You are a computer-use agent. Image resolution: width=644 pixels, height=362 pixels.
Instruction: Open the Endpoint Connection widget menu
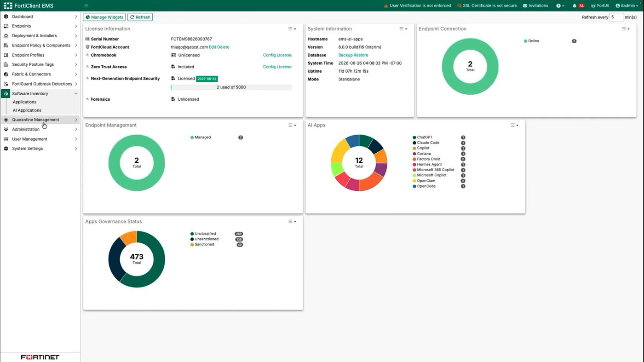pos(626,29)
